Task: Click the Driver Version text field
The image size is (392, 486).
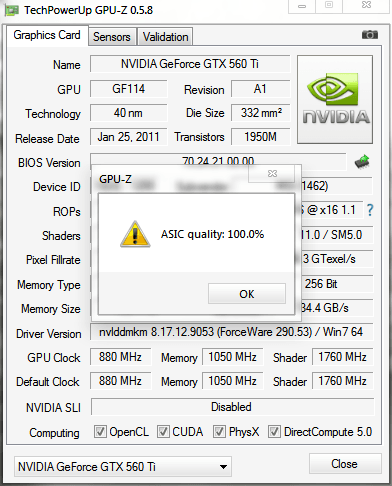Action: tap(232, 332)
